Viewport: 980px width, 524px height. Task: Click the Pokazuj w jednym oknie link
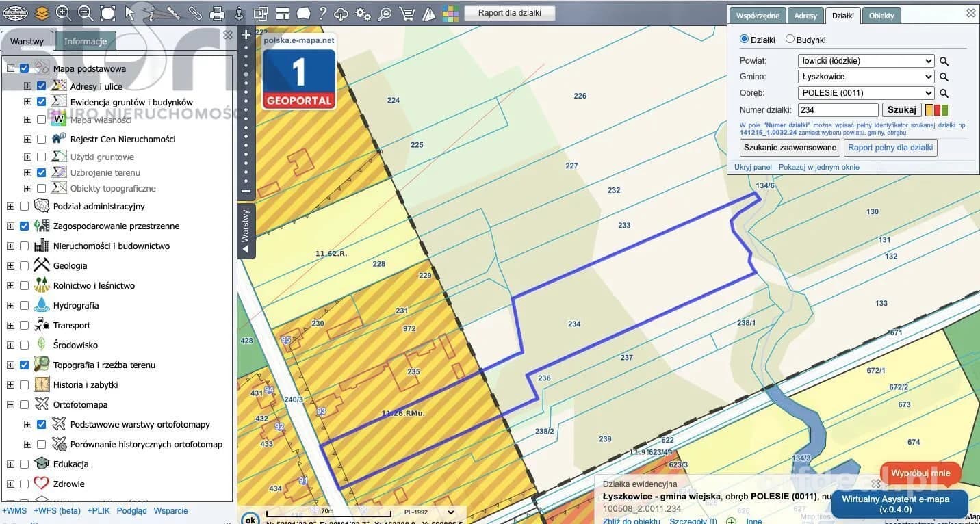pos(818,167)
